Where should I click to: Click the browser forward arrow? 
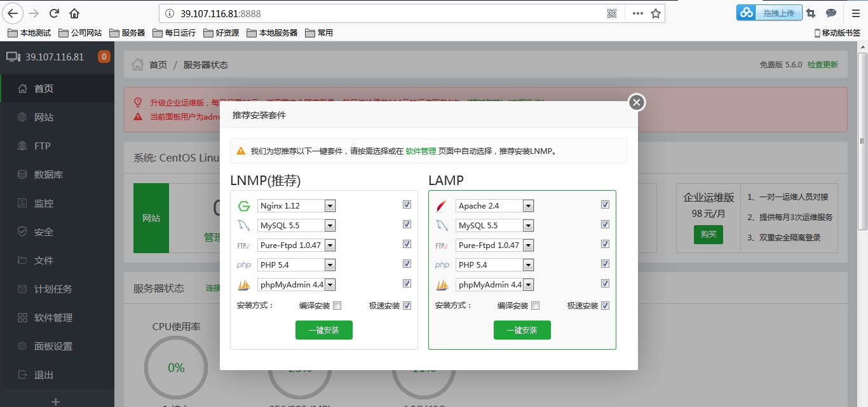(34, 13)
